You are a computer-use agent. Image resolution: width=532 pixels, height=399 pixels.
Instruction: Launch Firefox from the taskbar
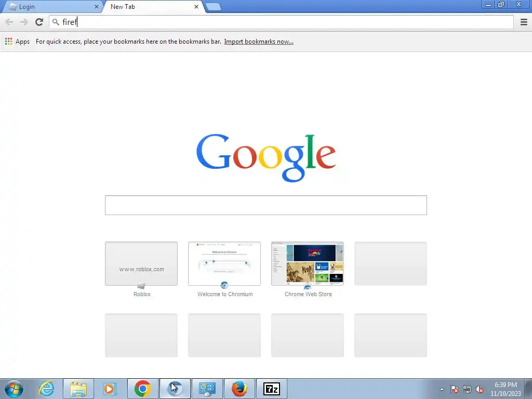tap(239, 389)
